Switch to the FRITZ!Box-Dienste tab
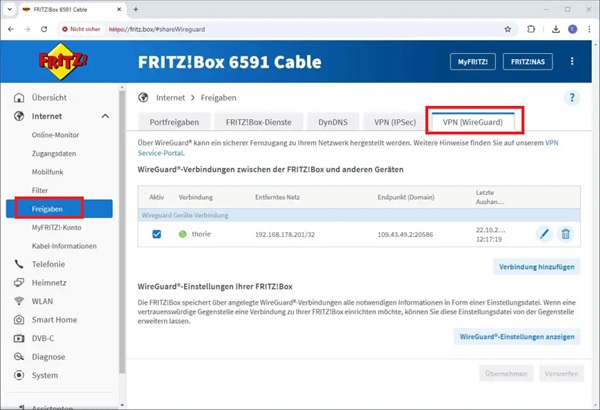The height and width of the screenshot is (410, 600). (259, 122)
